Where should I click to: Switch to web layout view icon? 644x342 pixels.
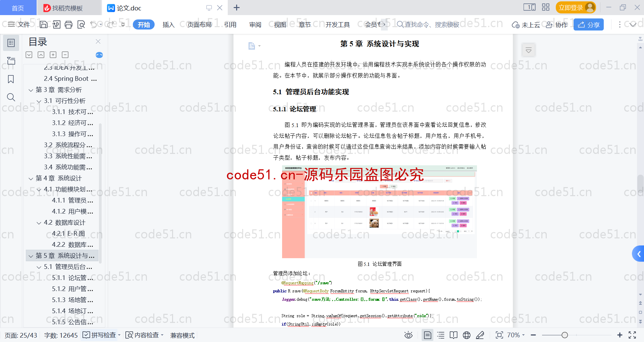(467, 335)
